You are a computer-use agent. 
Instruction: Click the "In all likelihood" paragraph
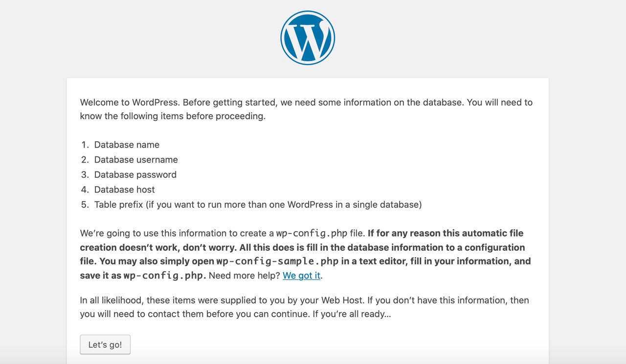pyautogui.click(x=304, y=307)
